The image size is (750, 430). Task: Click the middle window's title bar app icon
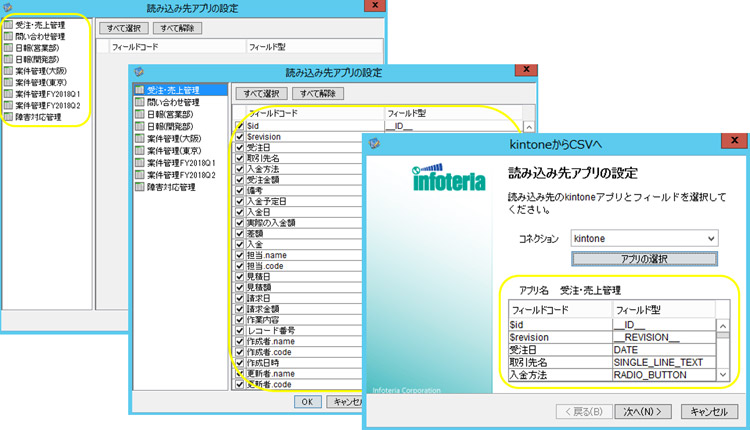click(139, 72)
